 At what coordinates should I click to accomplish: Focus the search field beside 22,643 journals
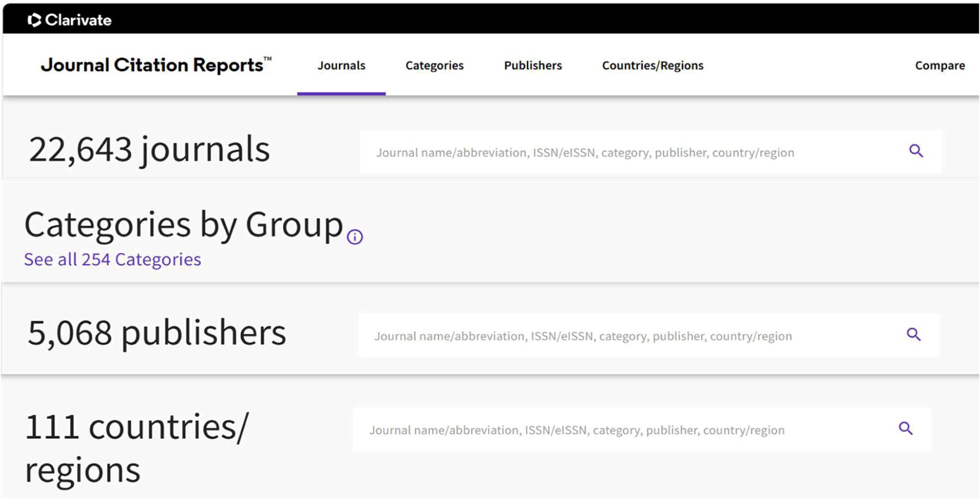650,152
